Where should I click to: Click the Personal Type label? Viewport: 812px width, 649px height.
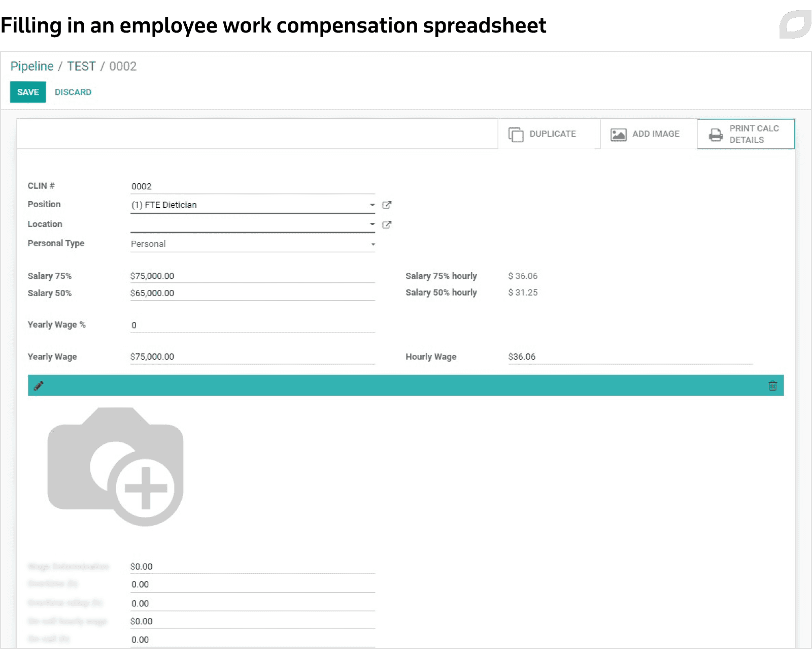click(56, 243)
